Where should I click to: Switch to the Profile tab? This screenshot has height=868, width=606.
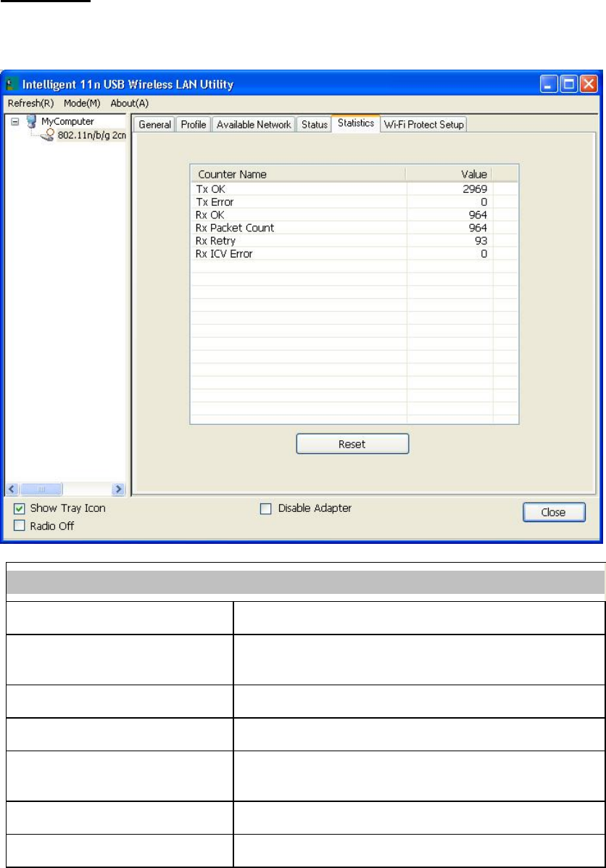[x=193, y=125]
